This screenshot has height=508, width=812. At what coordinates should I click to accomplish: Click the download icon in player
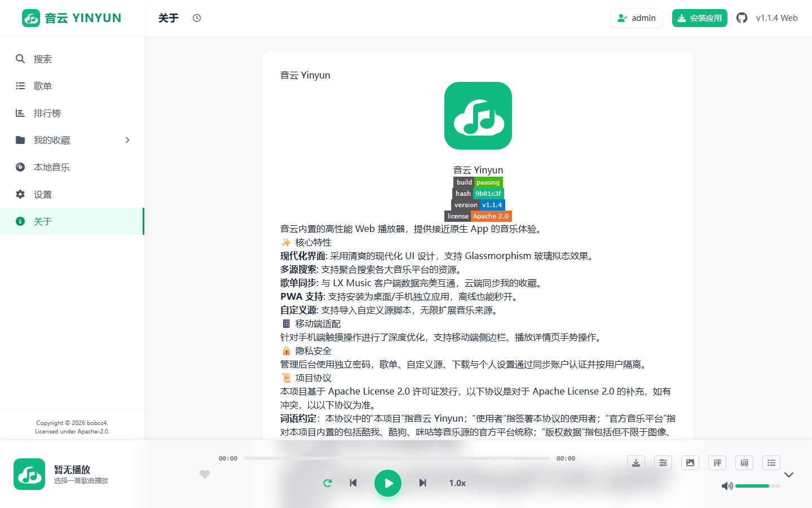pos(636,463)
